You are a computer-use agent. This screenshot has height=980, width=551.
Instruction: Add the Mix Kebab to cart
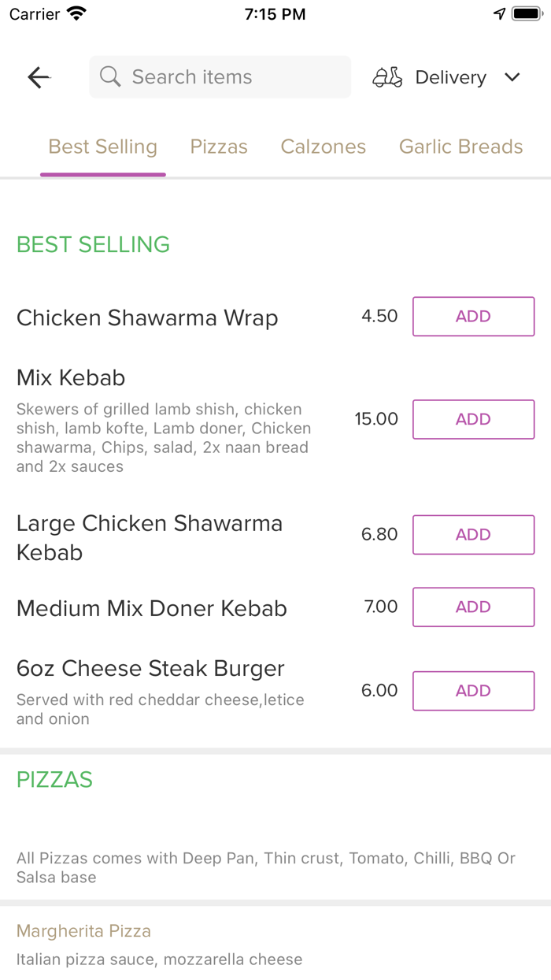[473, 419]
